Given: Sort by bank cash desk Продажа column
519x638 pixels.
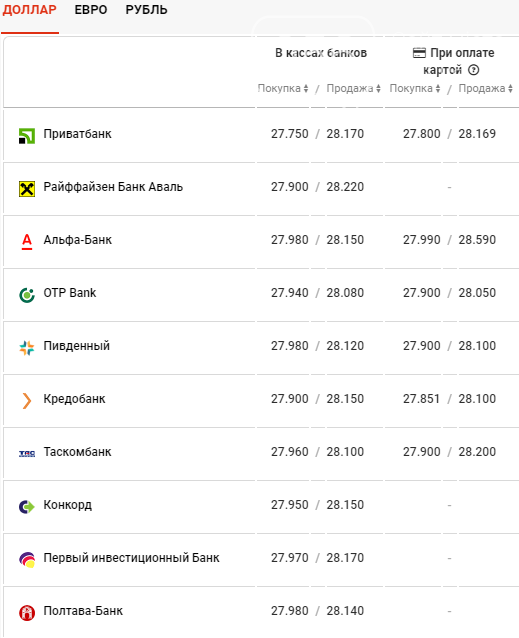Looking at the screenshot, I should [x=353, y=88].
